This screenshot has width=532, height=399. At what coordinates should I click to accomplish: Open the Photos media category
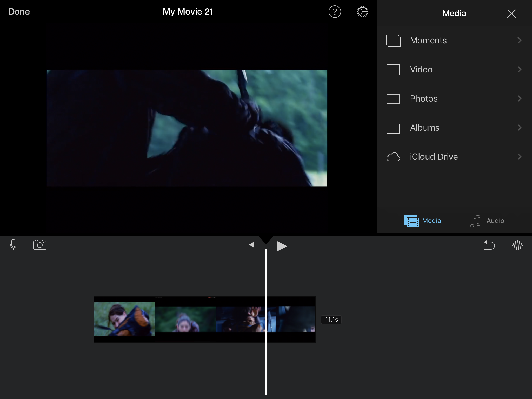424,99
